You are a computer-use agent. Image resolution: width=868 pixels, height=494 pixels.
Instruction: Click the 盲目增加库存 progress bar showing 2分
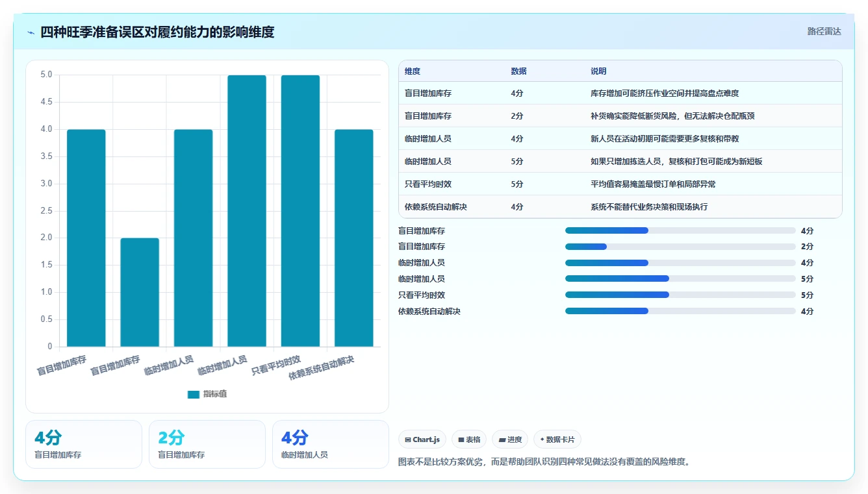pyautogui.click(x=680, y=247)
